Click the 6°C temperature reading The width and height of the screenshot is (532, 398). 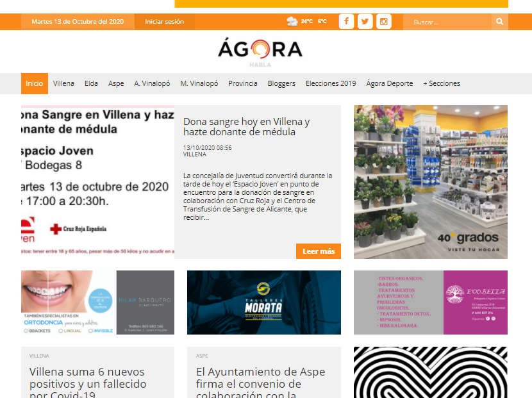tap(322, 21)
